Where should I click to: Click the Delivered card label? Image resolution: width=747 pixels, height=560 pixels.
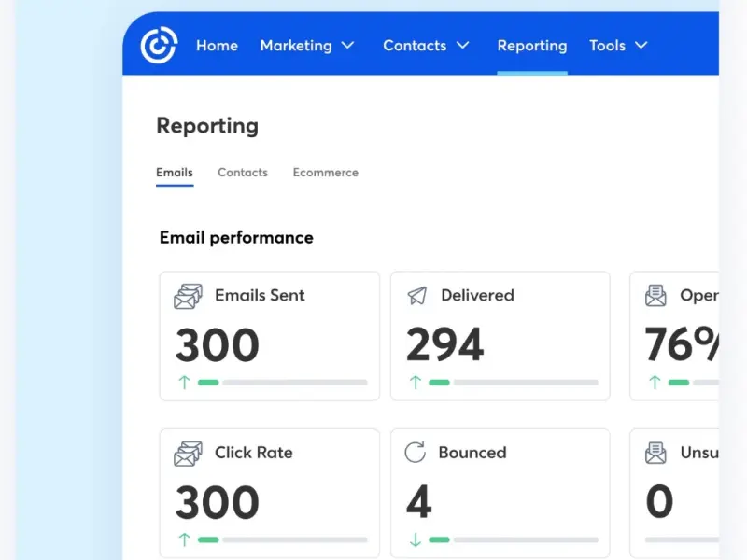tap(477, 295)
